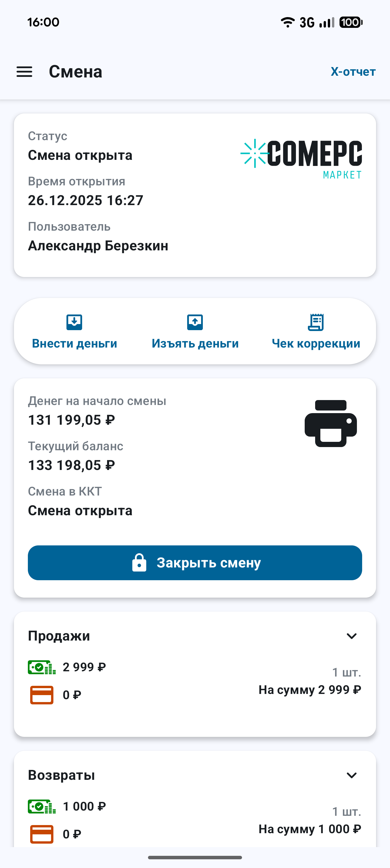Image resolution: width=390 pixels, height=868 pixels.
Task: Open the hamburger navigation menu
Action: 24,72
